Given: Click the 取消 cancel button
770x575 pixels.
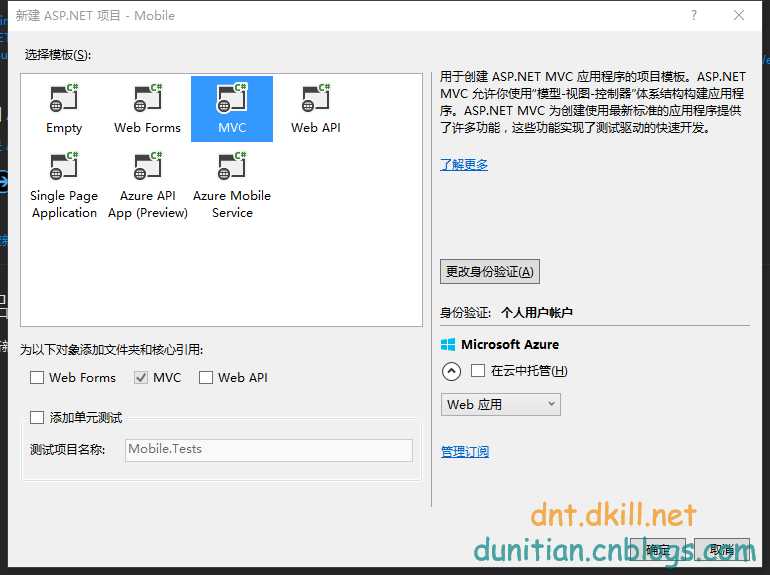Looking at the screenshot, I should 722,549.
